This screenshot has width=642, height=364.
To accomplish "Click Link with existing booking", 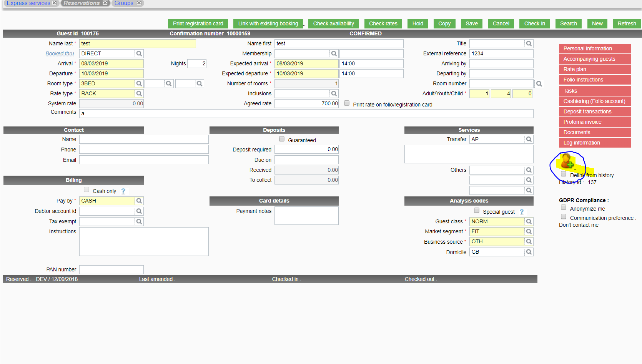I will click(x=268, y=23).
